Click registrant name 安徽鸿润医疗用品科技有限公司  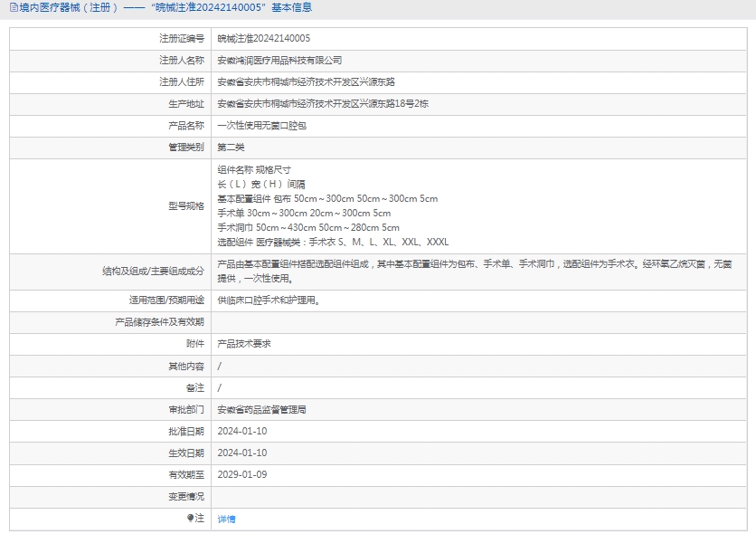tap(279, 61)
